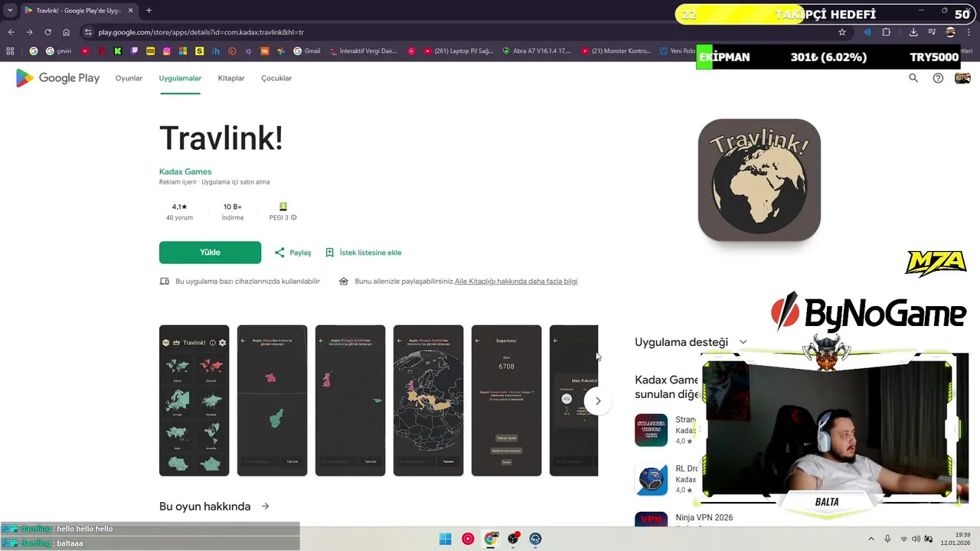
Task: Install the app with Yükle
Action: click(210, 253)
